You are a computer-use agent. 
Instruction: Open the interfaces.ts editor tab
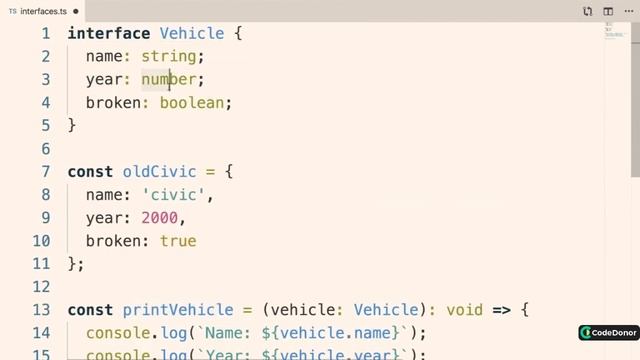pos(42,11)
